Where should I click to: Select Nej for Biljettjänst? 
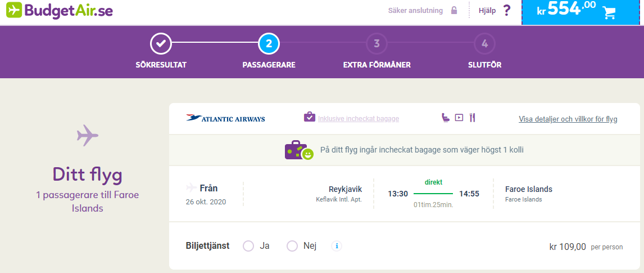pyautogui.click(x=292, y=247)
